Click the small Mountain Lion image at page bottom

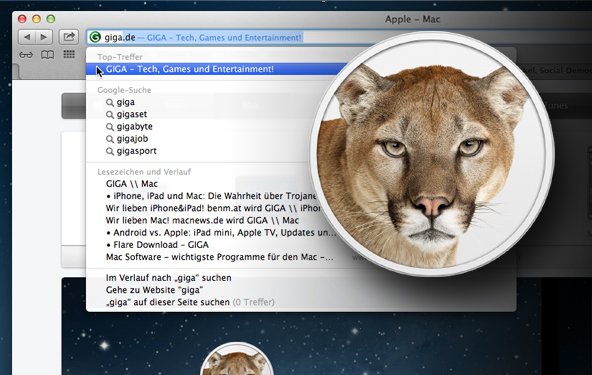pyautogui.click(x=237, y=359)
